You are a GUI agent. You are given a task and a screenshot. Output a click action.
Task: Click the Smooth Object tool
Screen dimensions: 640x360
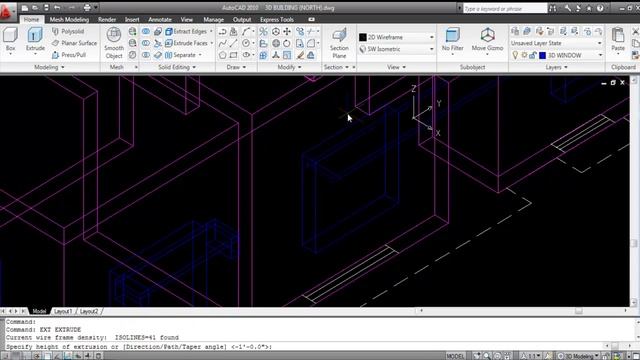(114, 43)
